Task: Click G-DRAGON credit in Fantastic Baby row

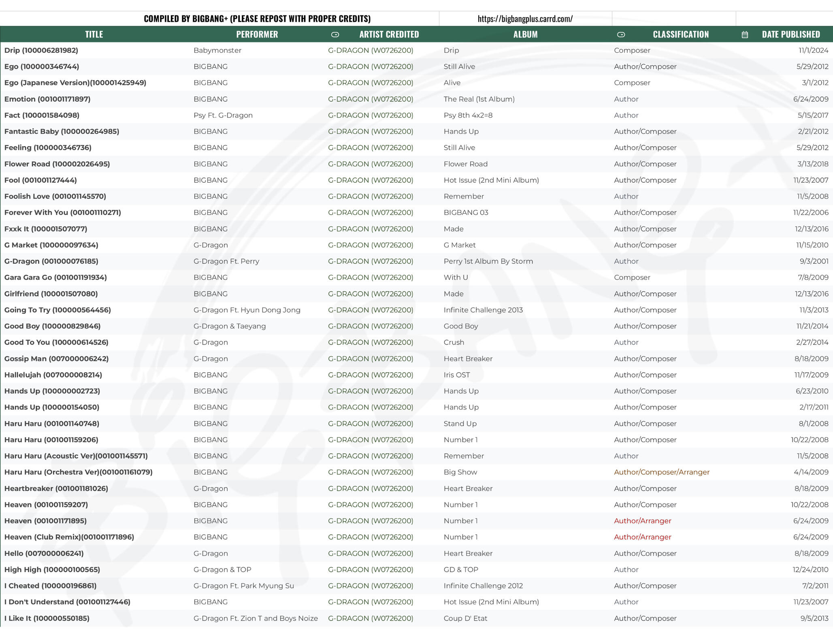Action: click(x=371, y=131)
